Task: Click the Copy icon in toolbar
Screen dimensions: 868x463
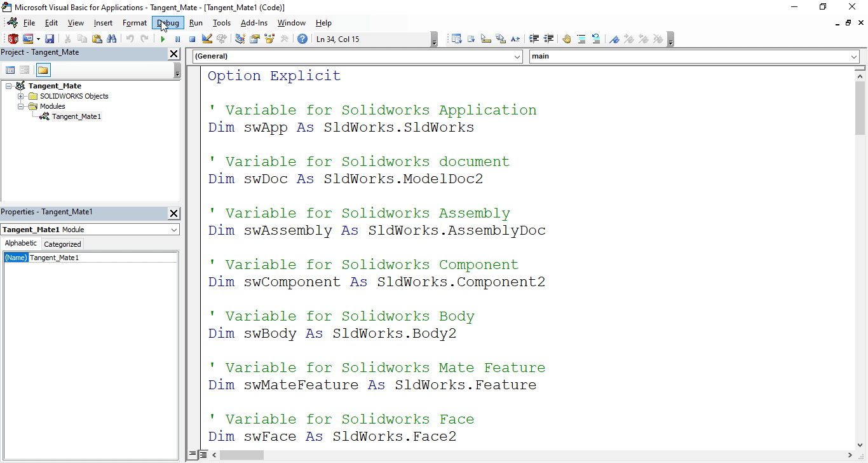Action: [x=82, y=39]
